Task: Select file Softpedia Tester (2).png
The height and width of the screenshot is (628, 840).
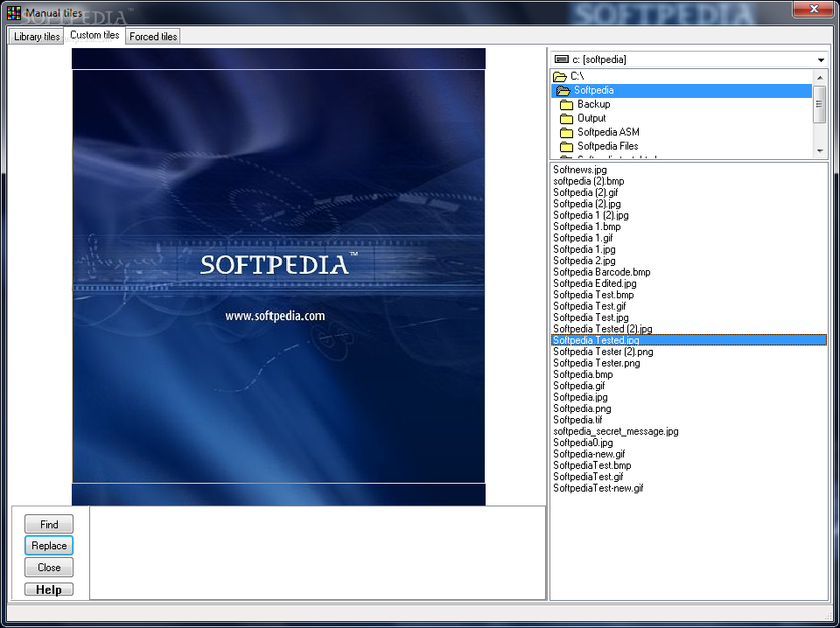Action: point(603,352)
